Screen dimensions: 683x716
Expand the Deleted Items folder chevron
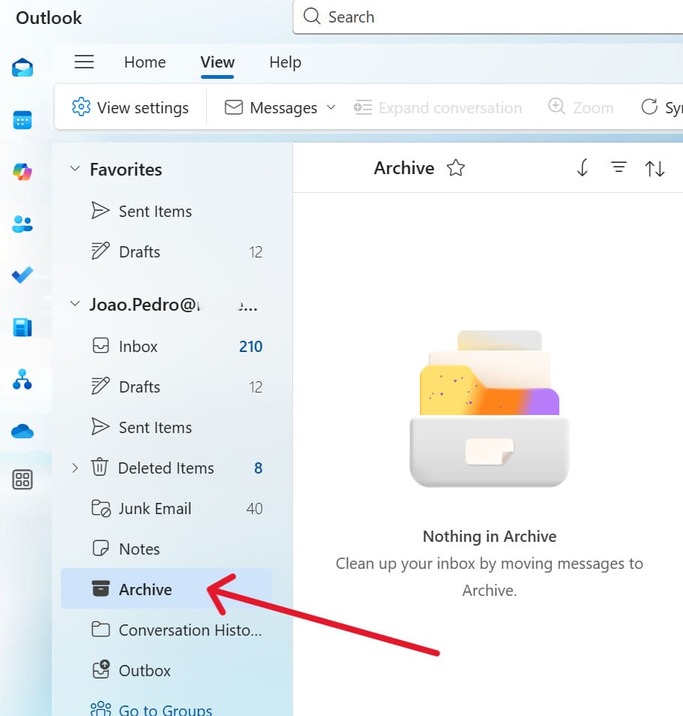(x=75, y=468)
